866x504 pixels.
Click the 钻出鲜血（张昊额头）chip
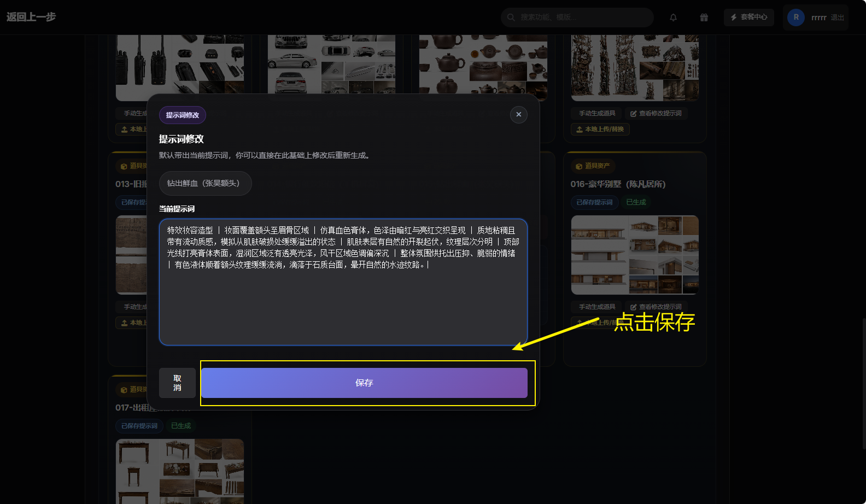click(205, 183)
